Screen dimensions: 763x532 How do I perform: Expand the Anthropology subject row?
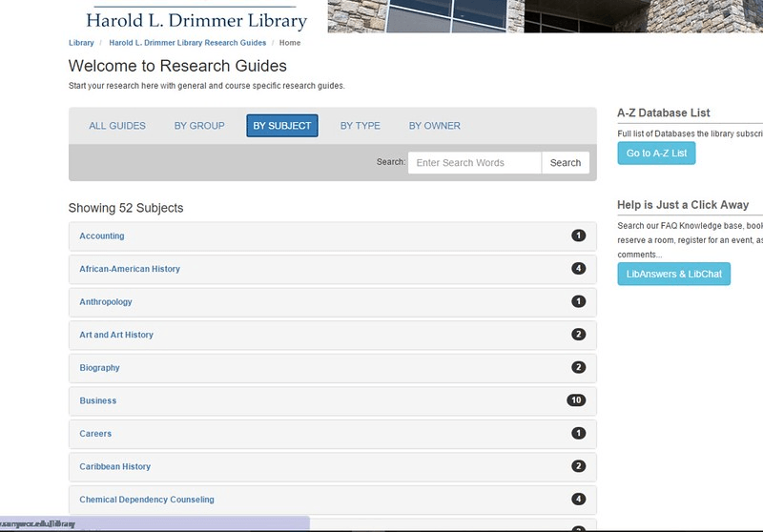[106, 302]
